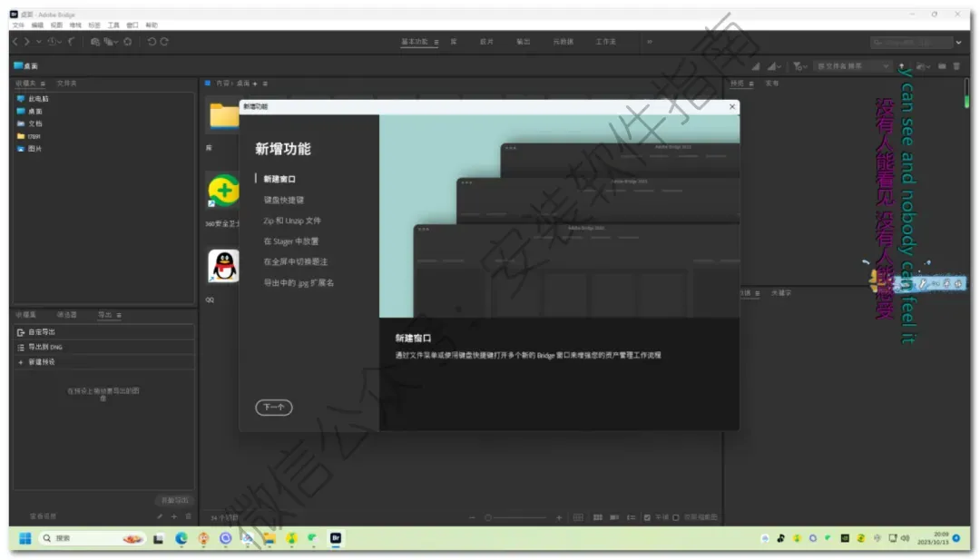Open Microsoft Edge from the taskbar

coord(181,538)
